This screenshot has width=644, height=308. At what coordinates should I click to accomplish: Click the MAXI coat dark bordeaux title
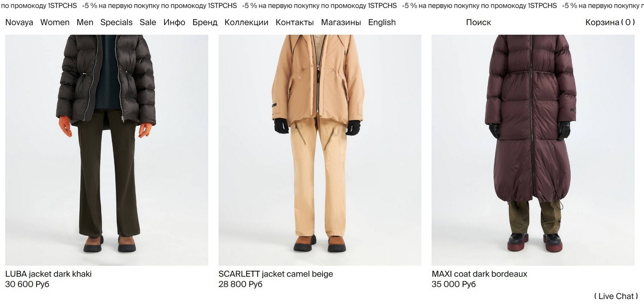click(480, 274)
